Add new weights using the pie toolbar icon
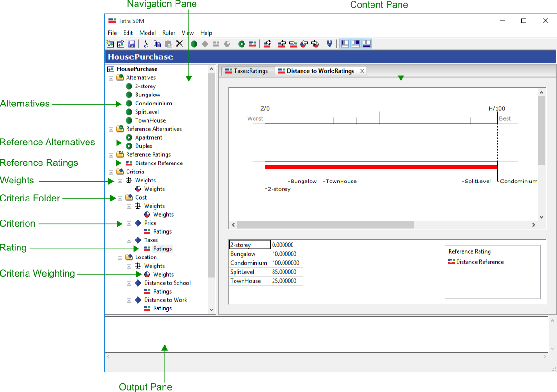The image size is (557, 392). pyautogui.click(x=227, y=43)
